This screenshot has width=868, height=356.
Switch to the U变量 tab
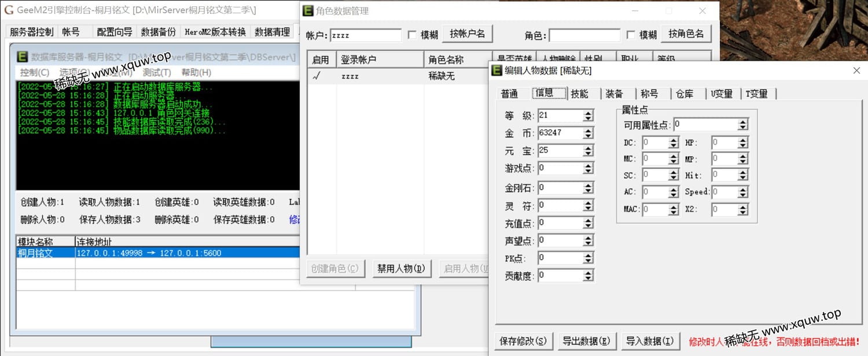pos(722,94)
